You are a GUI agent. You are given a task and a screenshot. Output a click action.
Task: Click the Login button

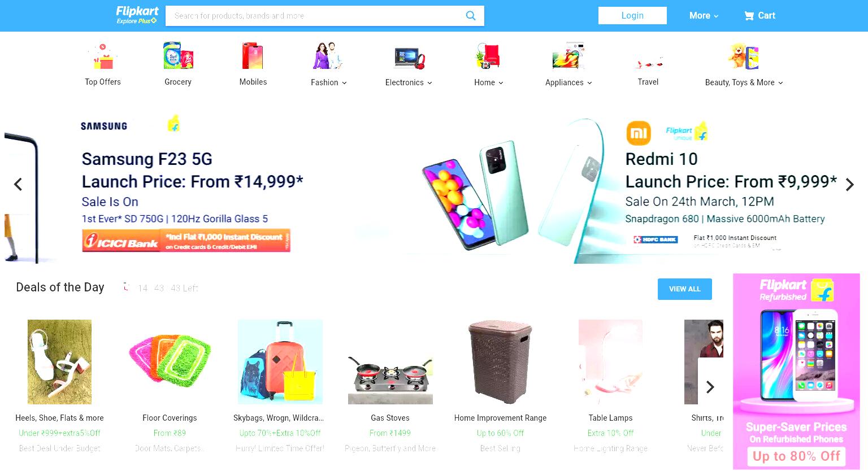pos(632,16)
